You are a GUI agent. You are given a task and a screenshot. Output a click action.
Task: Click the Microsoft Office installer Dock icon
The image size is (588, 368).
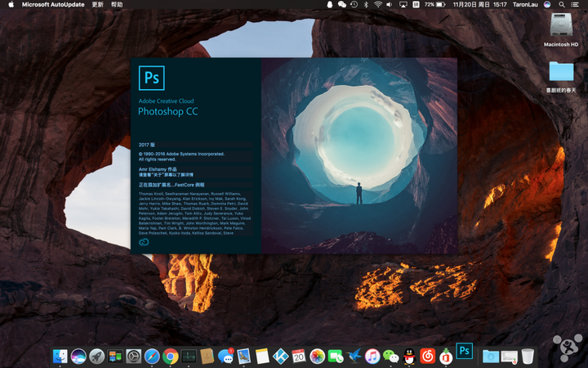coord(446,356)
